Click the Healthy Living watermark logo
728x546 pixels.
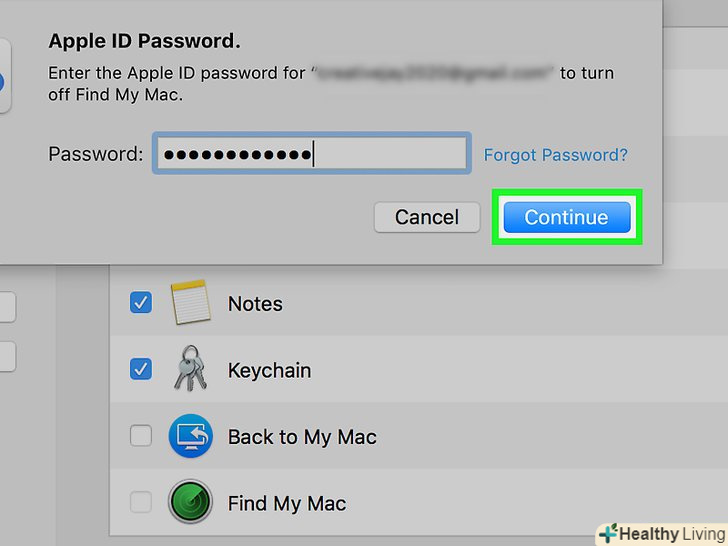click(660, 534)
